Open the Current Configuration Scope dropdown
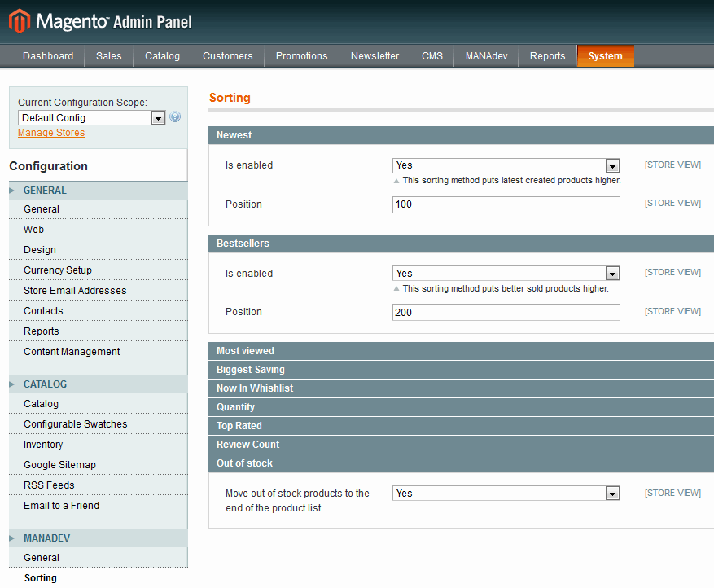Viewport: 714px width, 588px height. pyautogui.click(x=91, y=118)
